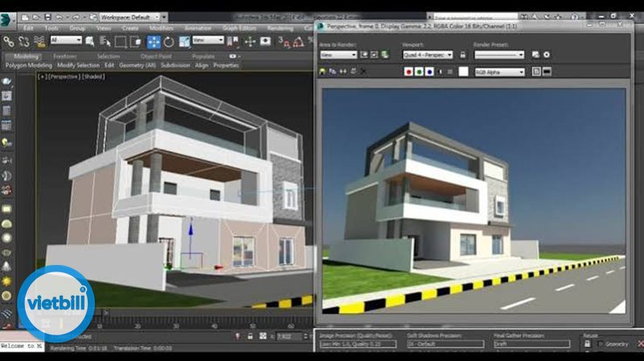
Task: Select the Select and Link chain tool
Action: coord(9,41)
